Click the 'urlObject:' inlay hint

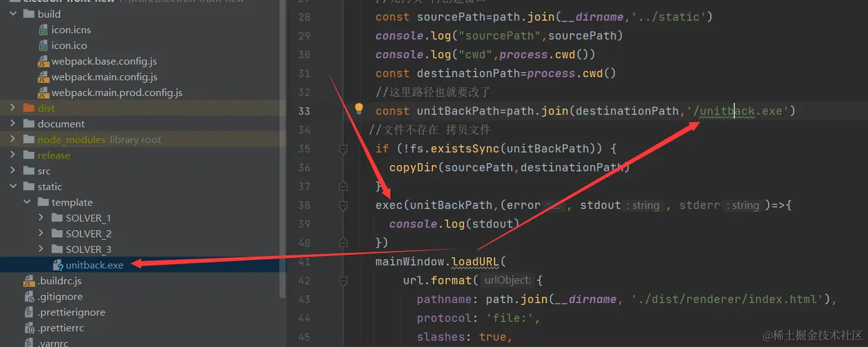[x=508, y=280]
